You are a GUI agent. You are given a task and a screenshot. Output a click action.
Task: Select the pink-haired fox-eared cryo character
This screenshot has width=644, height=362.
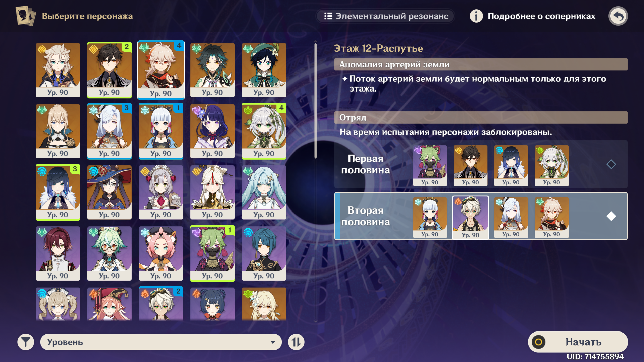point(161,253)
